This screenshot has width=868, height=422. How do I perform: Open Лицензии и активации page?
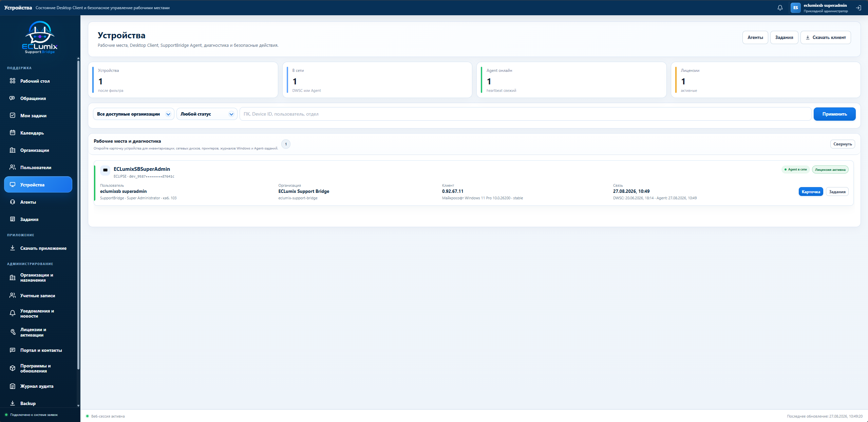(x=38, y=332)
